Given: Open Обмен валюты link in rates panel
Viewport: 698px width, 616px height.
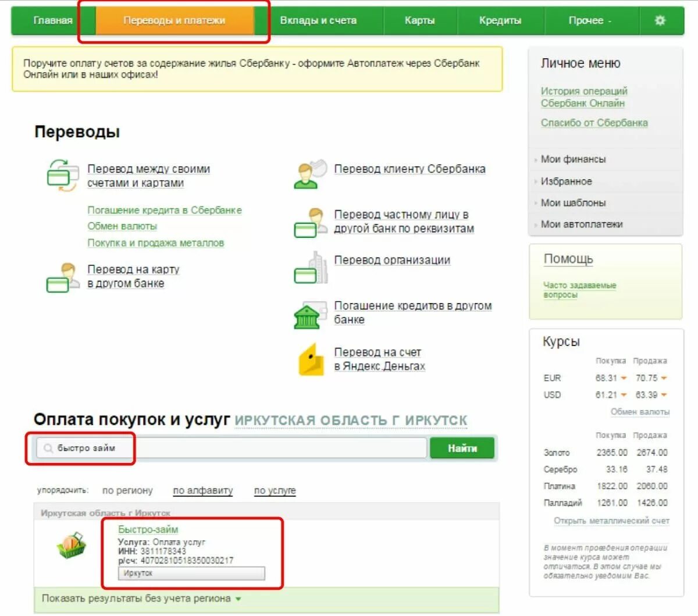Looking at the screenshot, I should (x=640, y=412).
